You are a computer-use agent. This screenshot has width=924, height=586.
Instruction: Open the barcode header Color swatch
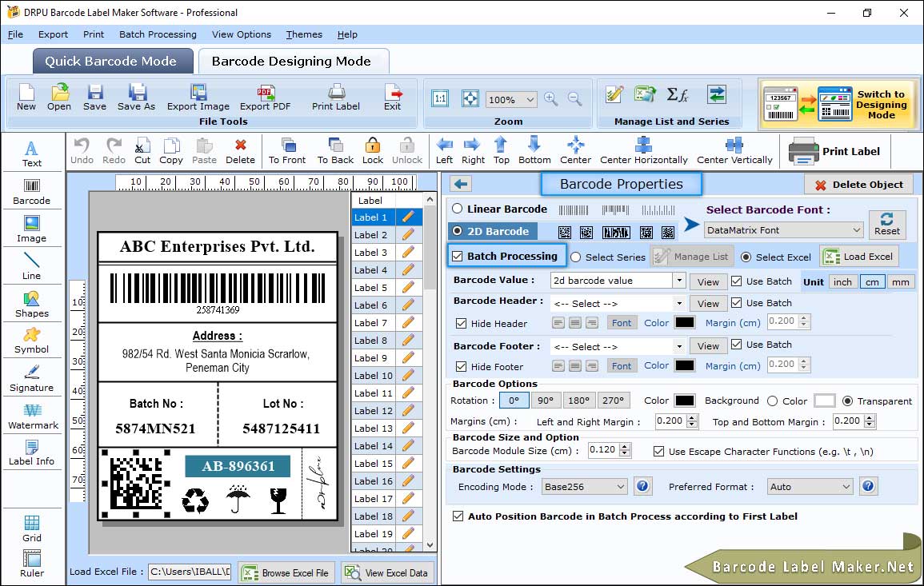684,322
